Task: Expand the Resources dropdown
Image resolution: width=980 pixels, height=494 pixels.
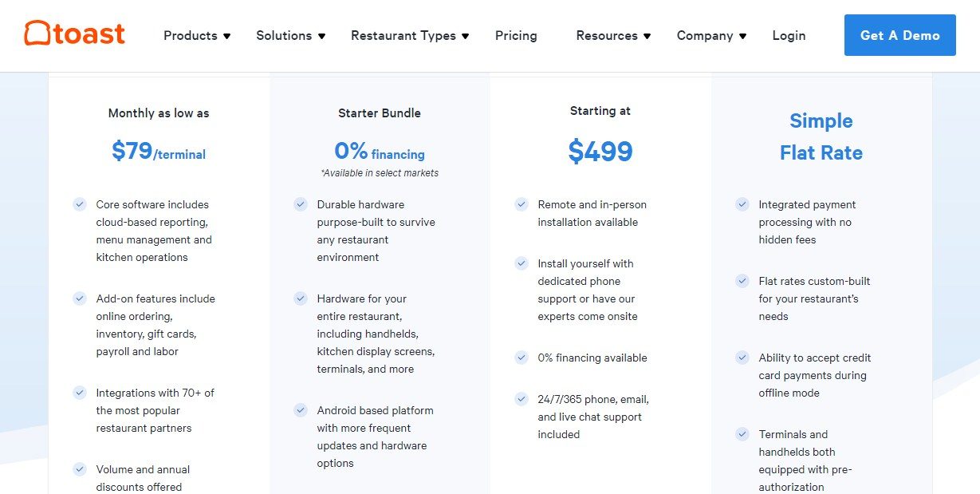Action: [x=613, y=35]
